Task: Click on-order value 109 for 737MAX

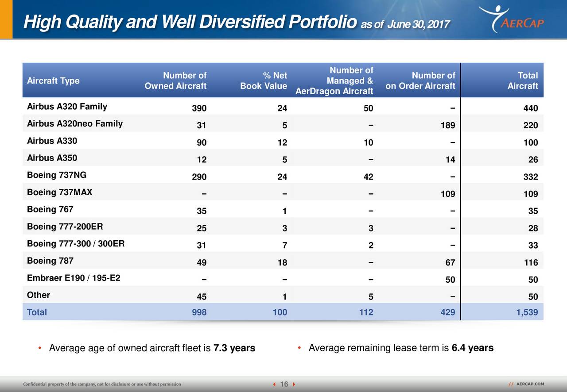Action: click(447, 194)
